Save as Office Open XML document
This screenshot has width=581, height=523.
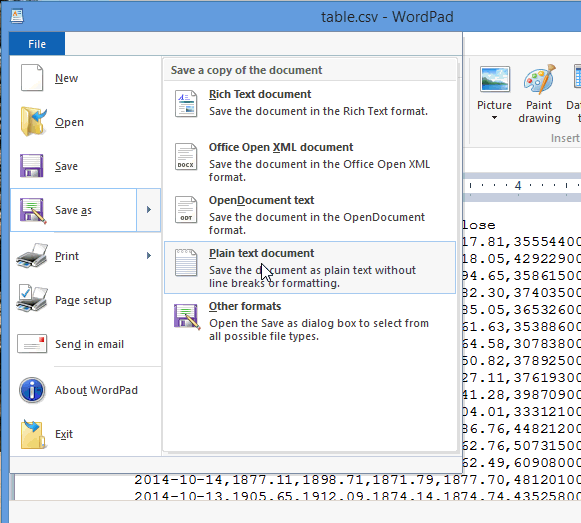310,162
